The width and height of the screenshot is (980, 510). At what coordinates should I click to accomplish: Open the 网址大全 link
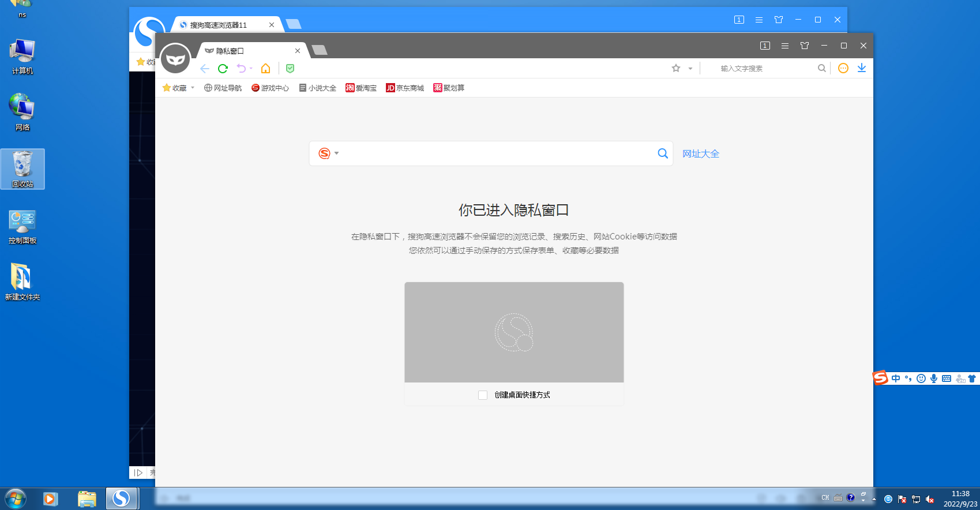pyautogui.click(x=701, y=153)
